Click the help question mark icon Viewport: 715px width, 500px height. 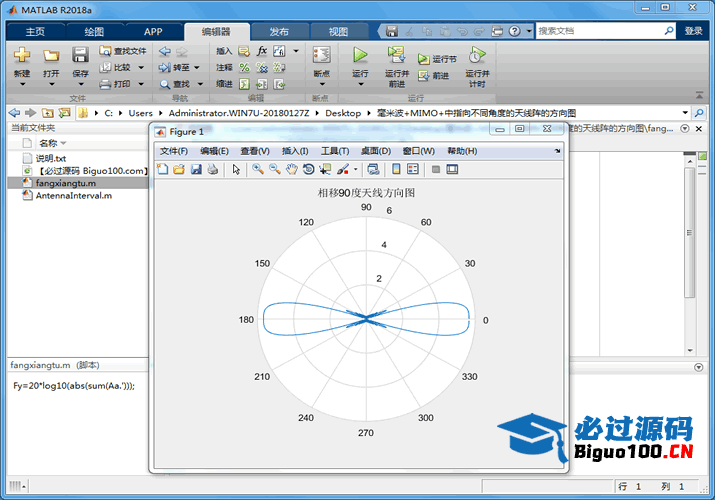coord(514,31)
